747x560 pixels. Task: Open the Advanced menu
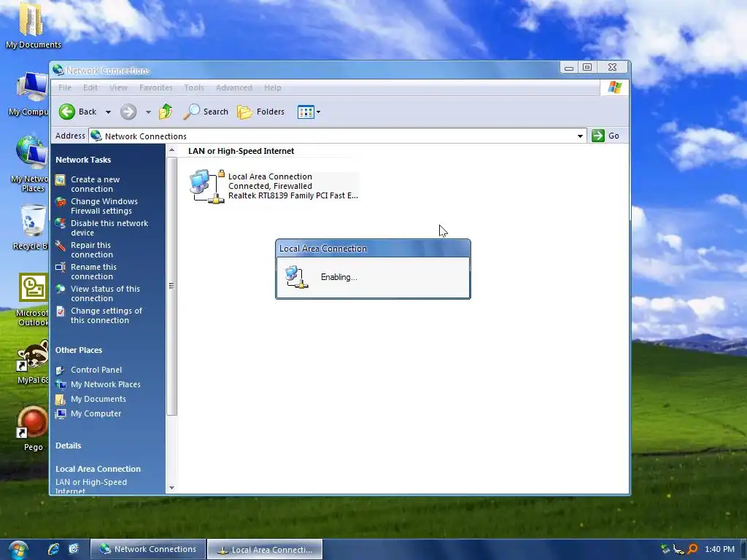click(234, 87)
